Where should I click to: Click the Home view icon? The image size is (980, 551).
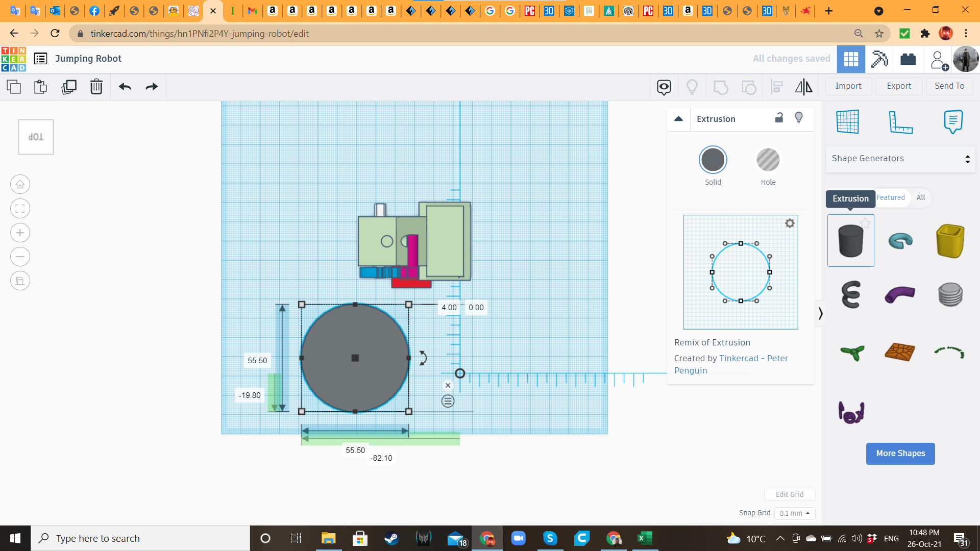pos(19,184)
